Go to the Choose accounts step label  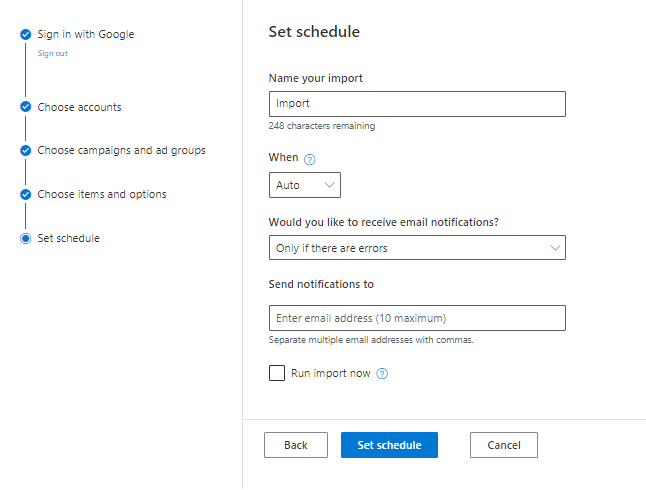[x=80, y=107]
